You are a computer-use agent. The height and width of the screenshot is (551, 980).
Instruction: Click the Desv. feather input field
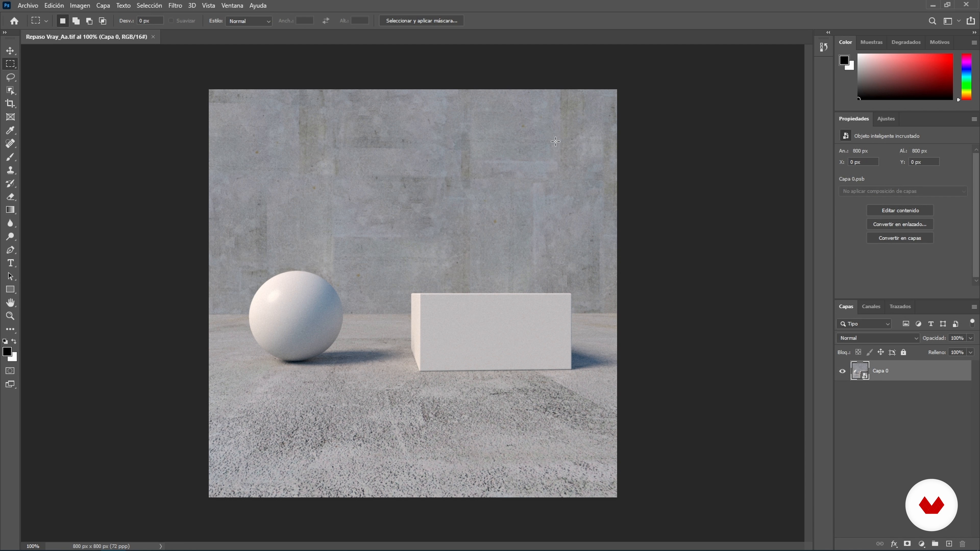[150, 20]
